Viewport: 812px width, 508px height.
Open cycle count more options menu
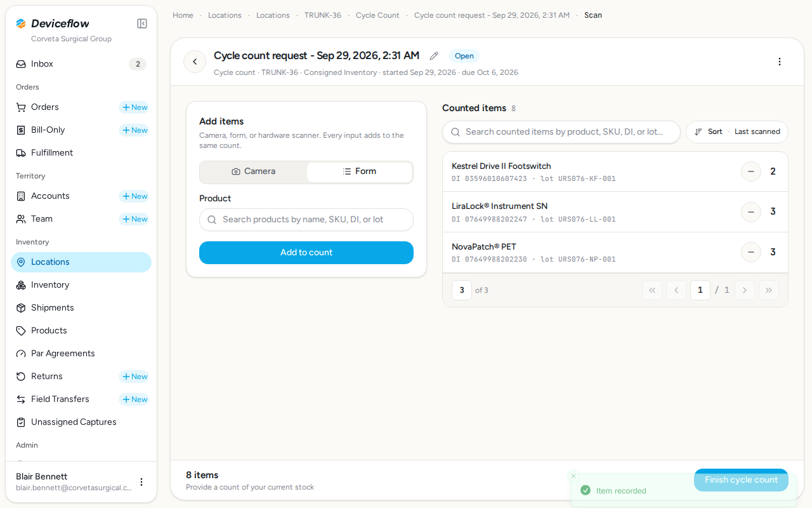click(x=780, y=62)
